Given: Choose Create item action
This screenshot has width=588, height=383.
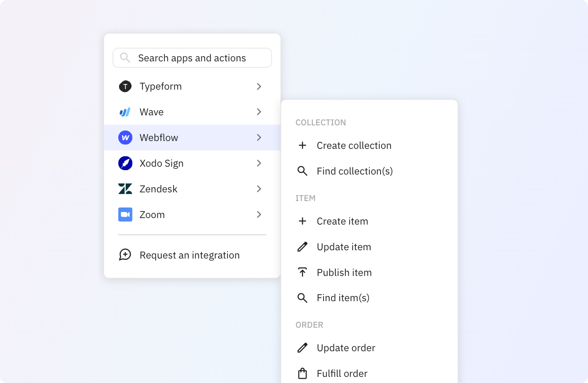Looking at the screenshot, I should pos(342,221).
